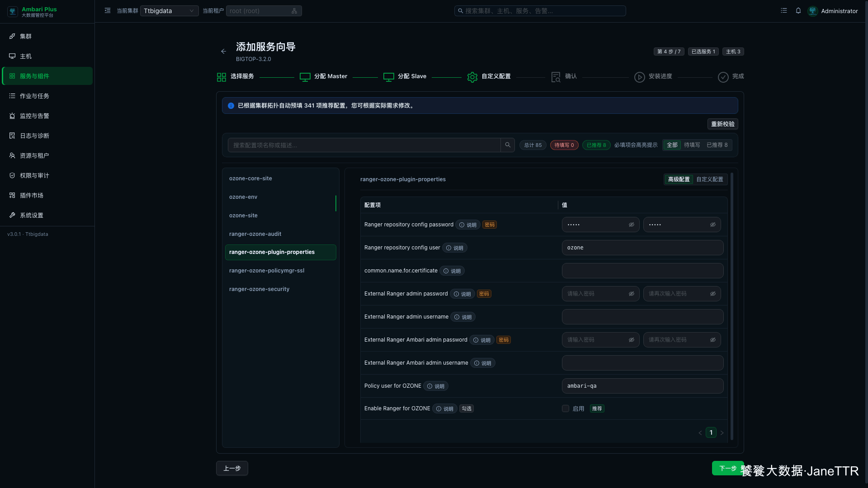Viewport: 868px width, 488px height.
Task: Show External Ranger admin password confirm field
Action: [x=713, y=294]
